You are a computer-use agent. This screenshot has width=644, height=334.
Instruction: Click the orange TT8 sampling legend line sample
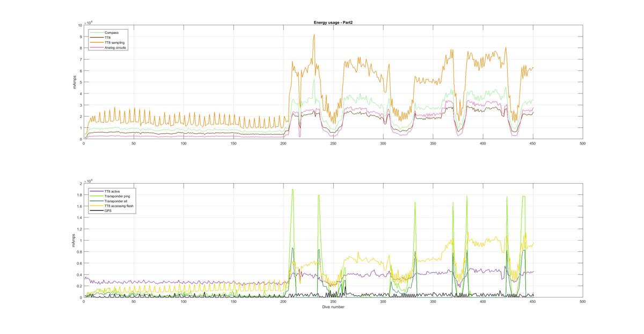97,42
